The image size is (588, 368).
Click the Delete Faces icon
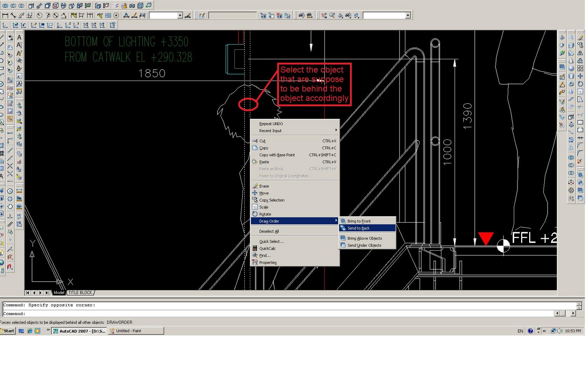(55, 6)
